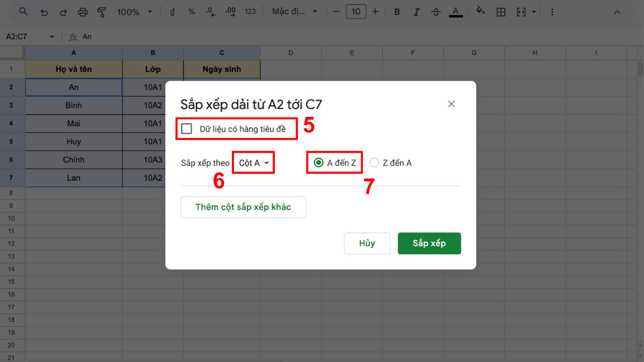Select column A header
This screenshot has height=362, width=644.
[x=74, y=53]
